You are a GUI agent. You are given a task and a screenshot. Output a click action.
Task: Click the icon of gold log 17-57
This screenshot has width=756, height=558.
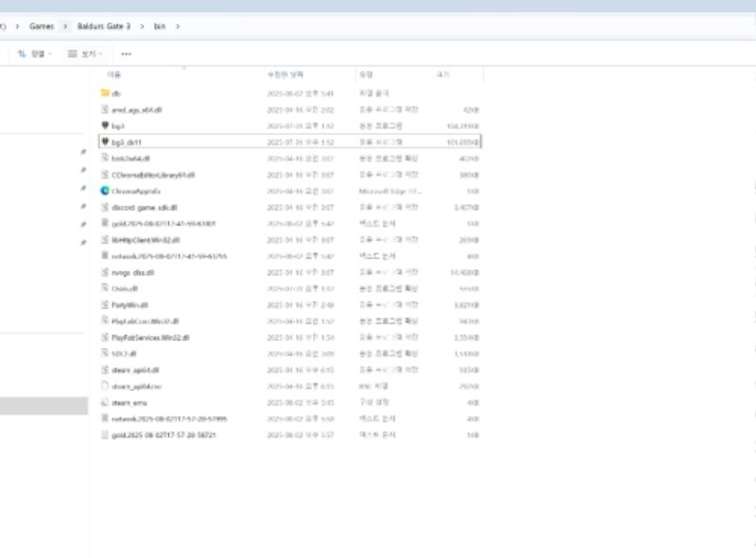pyautogui.click(x=105, y=434)
